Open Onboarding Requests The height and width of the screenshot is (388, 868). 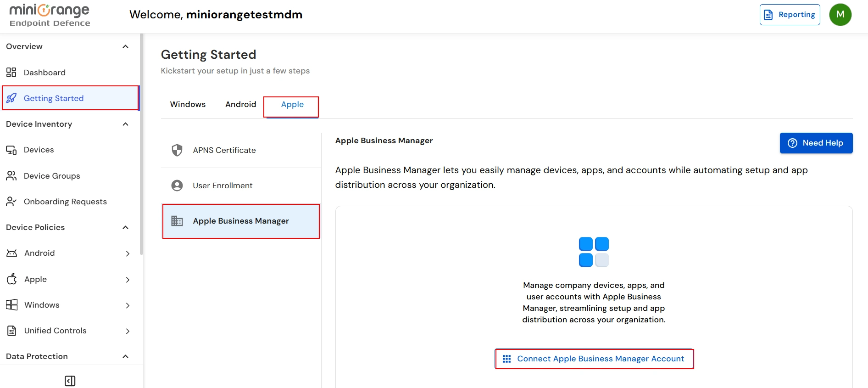(x=70, y=202)
